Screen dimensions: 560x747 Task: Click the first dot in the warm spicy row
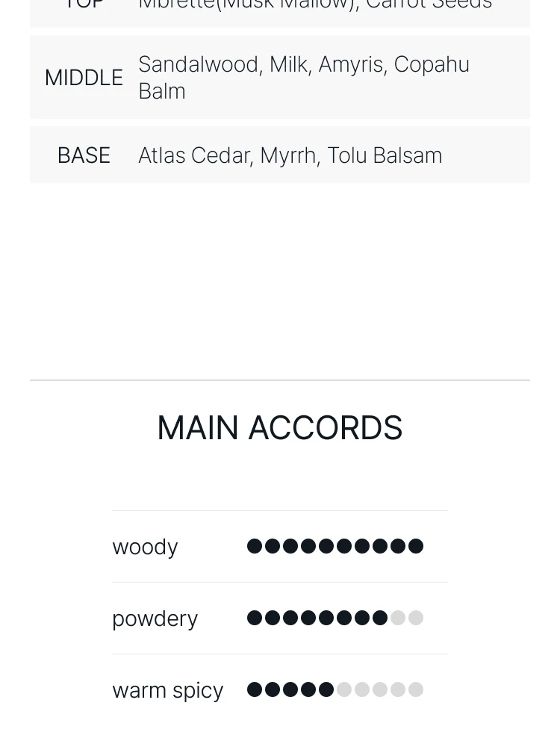255,689
